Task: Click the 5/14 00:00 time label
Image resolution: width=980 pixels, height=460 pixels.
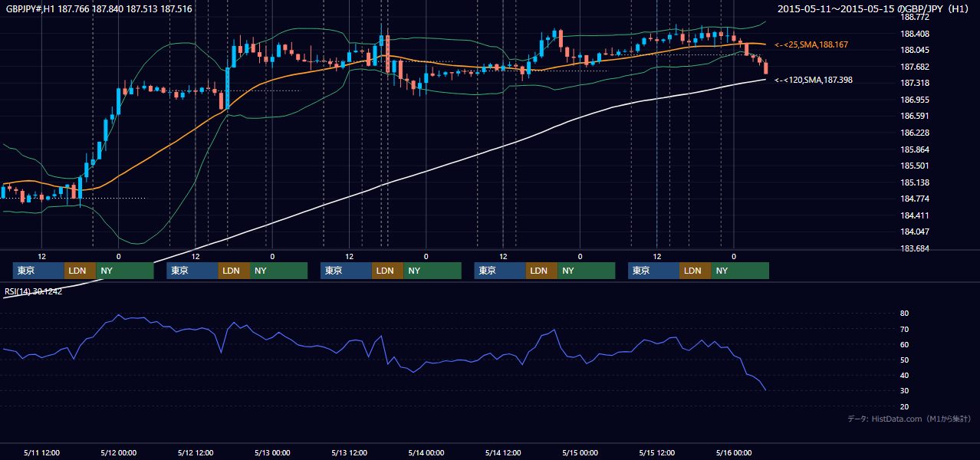Action: [426, 452]
